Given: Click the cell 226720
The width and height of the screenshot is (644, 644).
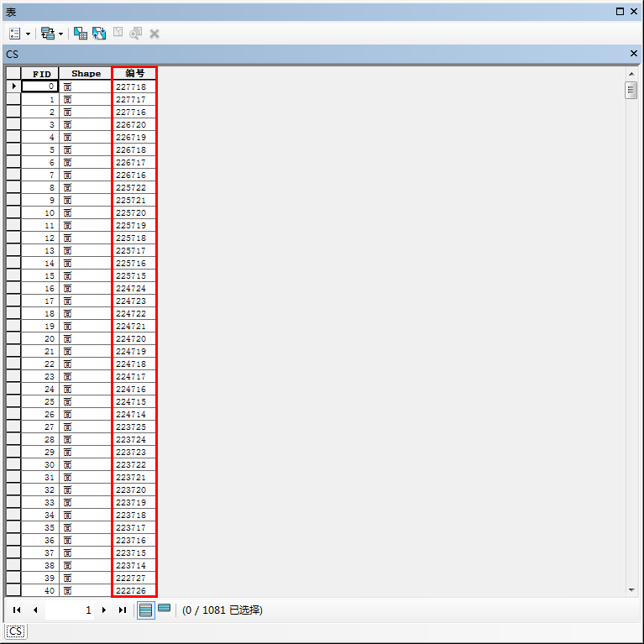Looking at the screenshot, I should (x=134, y=124).
